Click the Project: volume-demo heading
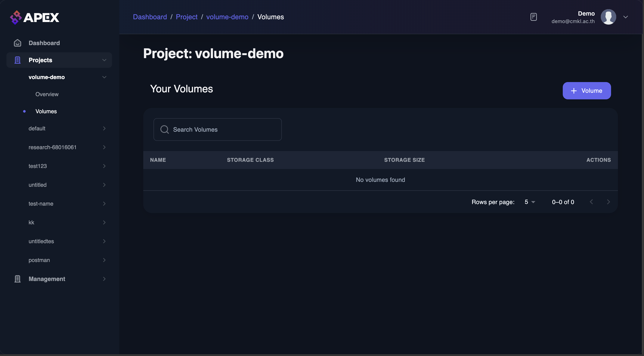Screen dimensions: 644x356 tap(213, 53)
